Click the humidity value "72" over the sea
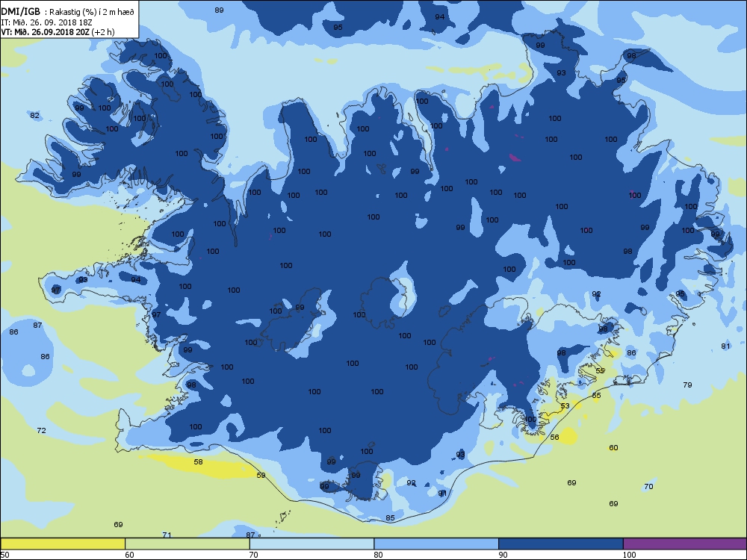Screen dimensions: 747x560 tap(41, 430)
